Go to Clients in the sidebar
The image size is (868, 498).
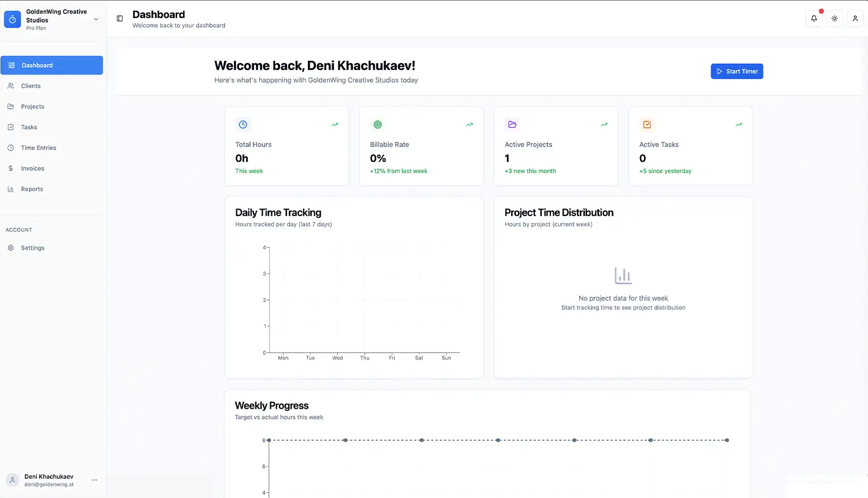pyautogui.click(x=31, y=86)
